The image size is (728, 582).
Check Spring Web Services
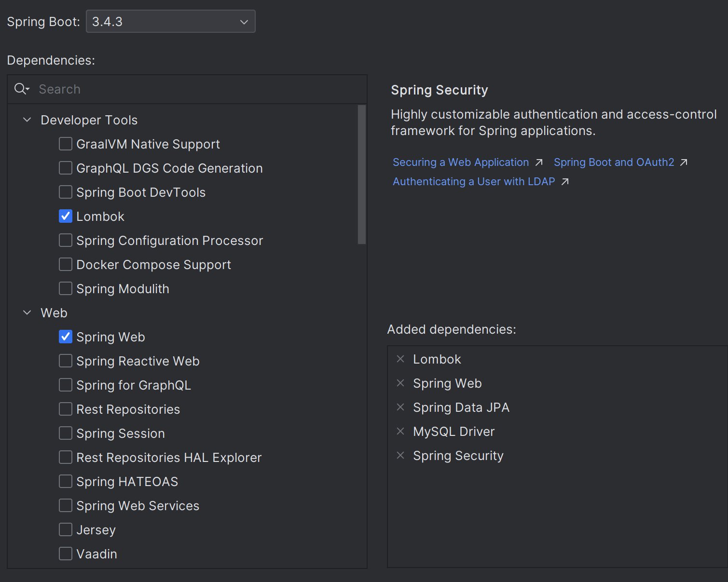pos(66,505)
